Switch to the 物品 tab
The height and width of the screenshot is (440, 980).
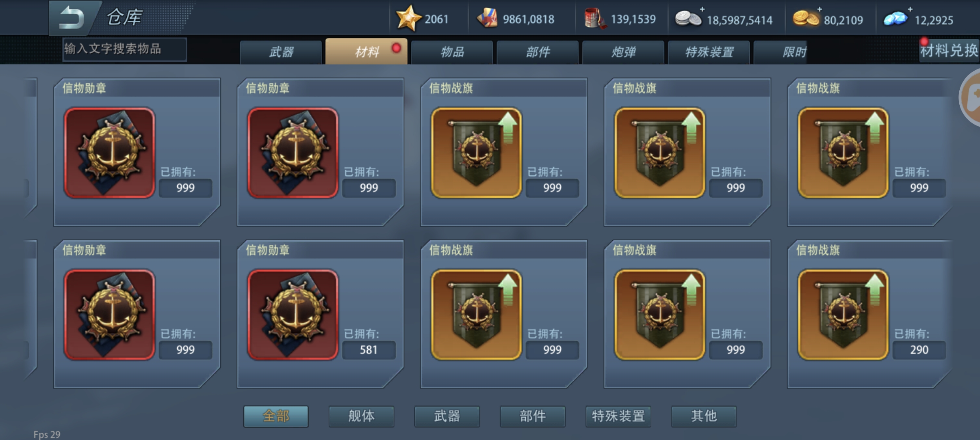point(452,52)
